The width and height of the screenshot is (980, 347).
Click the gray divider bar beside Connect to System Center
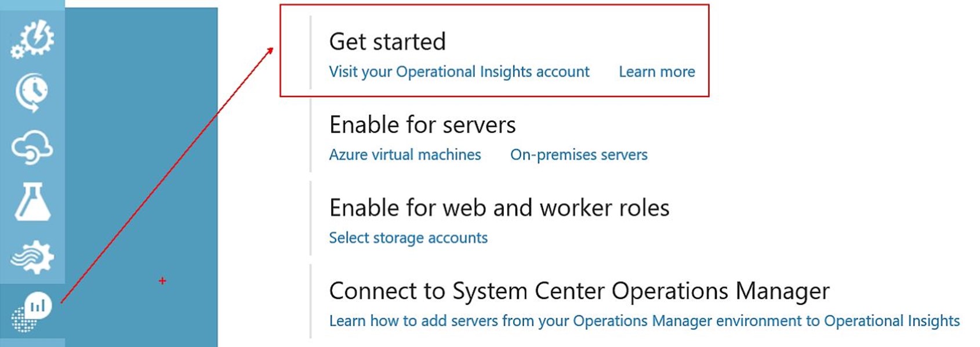(311, 301)
